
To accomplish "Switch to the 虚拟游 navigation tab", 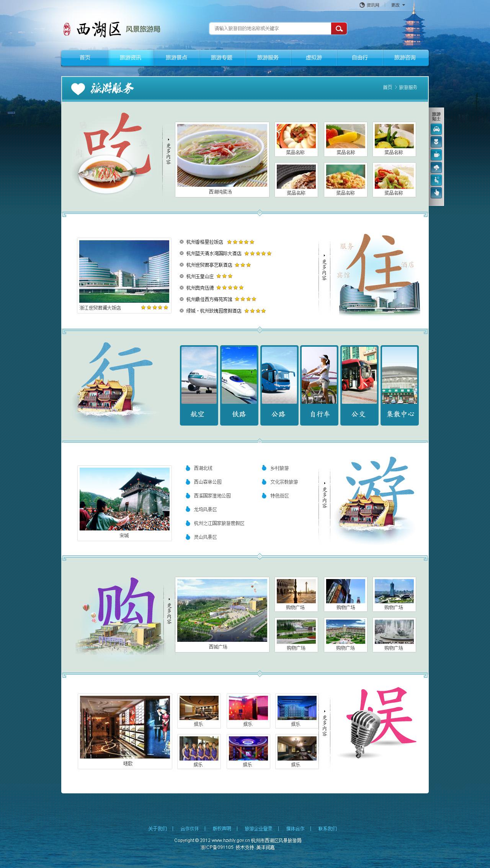I will pos(314,57).
